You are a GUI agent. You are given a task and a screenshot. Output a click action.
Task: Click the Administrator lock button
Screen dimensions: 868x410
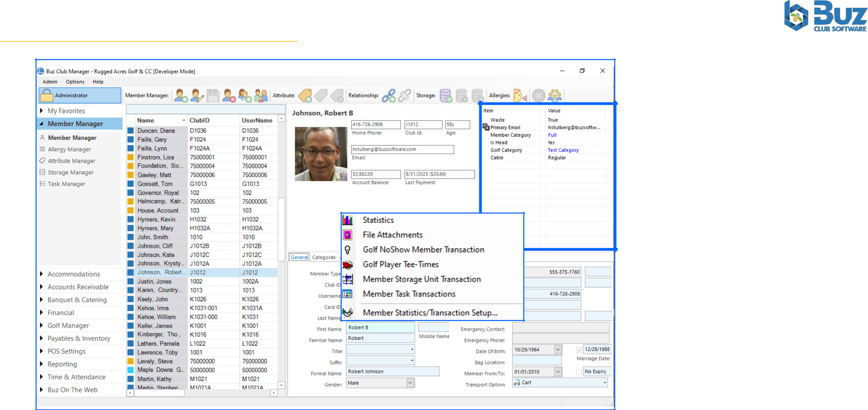(x=80, y=95)
